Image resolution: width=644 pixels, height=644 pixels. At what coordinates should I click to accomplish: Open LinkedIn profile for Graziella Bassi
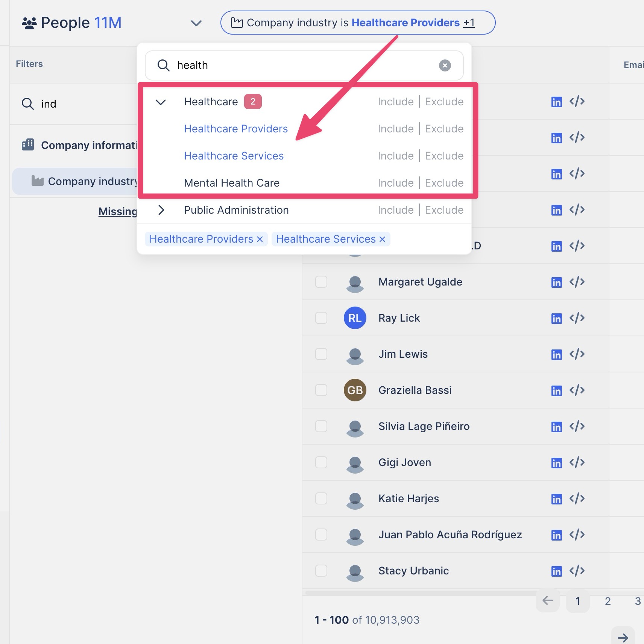[x=556, y=390]
